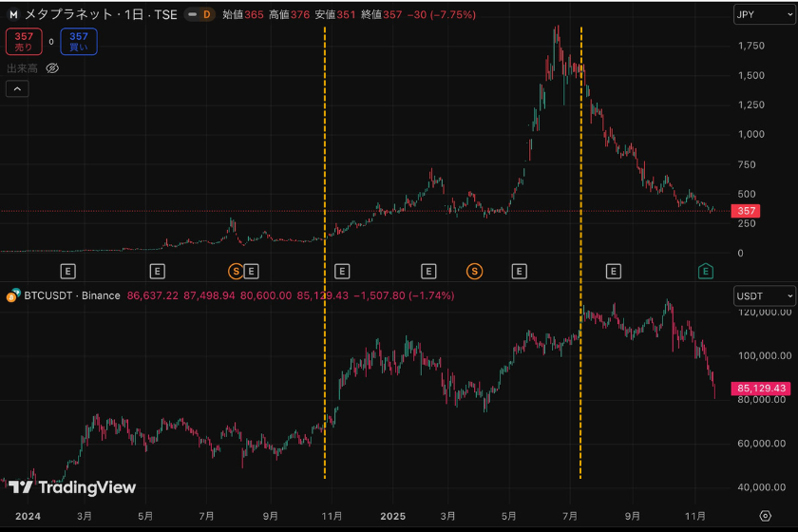Click the 終値357 close value
Image resolution: width=798 pixels, height=532 pixels.
pos(381,15)
